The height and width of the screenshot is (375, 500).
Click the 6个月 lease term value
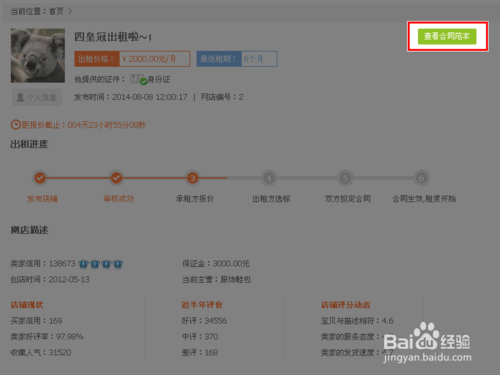pyautogui.click(x=253, y=59)
